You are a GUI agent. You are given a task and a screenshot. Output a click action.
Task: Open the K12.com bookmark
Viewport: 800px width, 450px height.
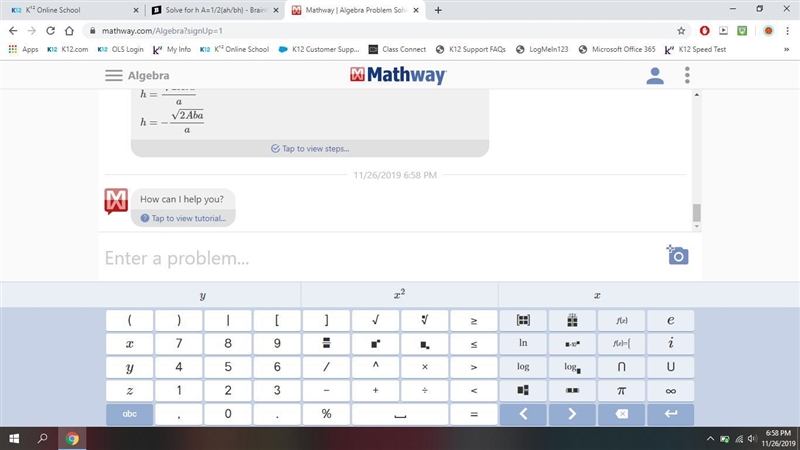(x=67, y=49)
